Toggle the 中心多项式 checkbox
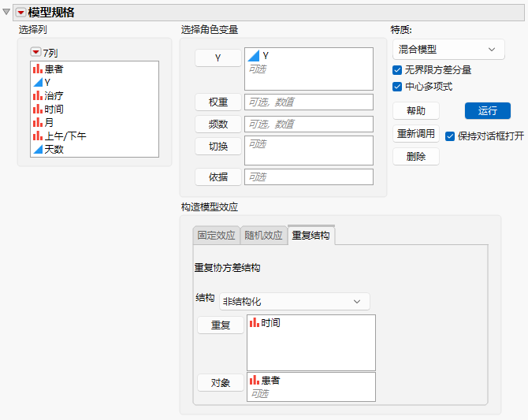The height and width of the screenshot is (420, 528). coord(397,87)
